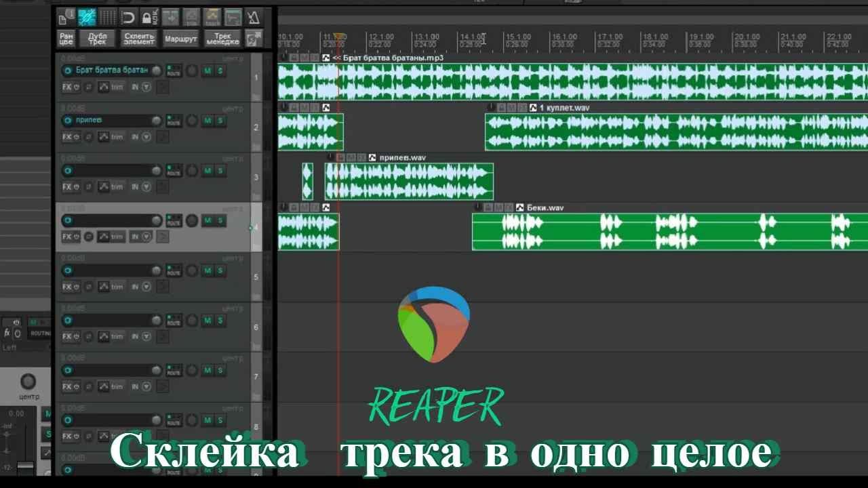Image resolution: width=868 pixels, height=488 pixels.
Task: Click the 'Дубл трек' button
Action: coord(97,39)
